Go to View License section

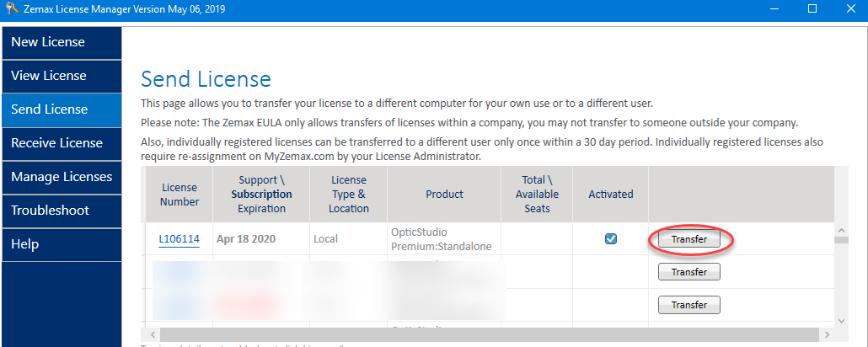(62, 77)
